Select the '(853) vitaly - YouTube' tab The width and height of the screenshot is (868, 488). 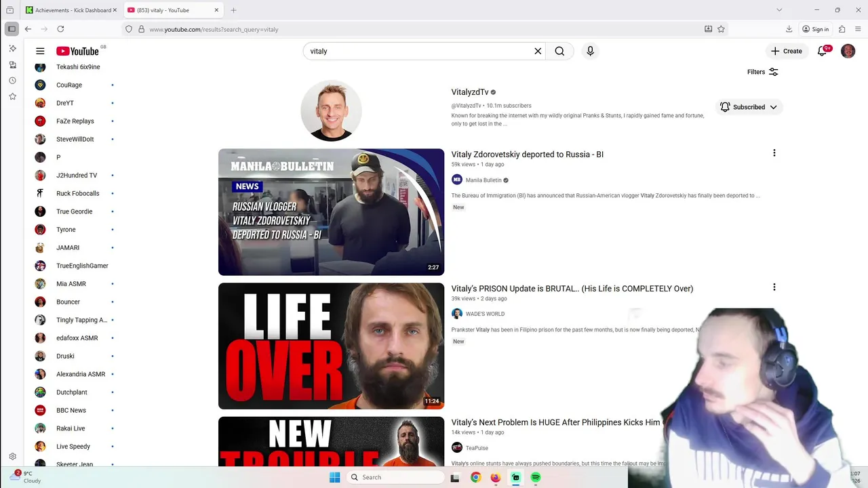(x=173, y=10)
